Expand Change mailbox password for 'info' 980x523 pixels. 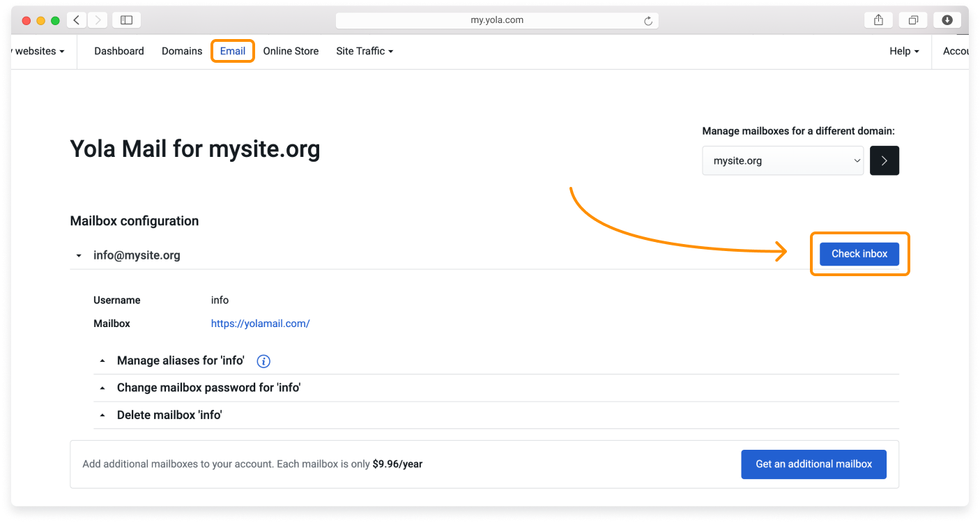point(208,388)
